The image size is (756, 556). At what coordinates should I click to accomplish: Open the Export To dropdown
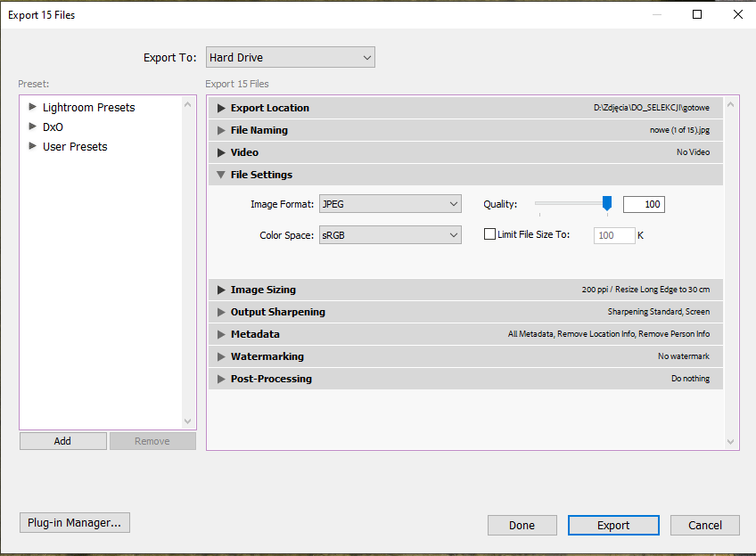click(290, 58)
